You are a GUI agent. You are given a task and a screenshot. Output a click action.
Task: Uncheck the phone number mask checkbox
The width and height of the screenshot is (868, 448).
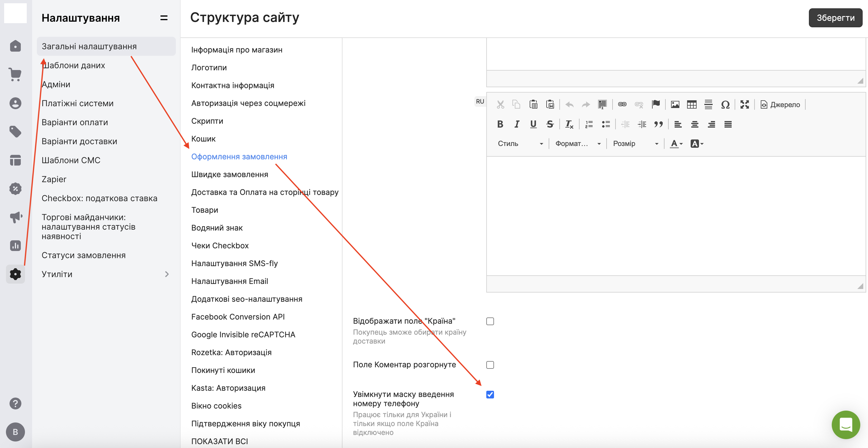point(490,395)
